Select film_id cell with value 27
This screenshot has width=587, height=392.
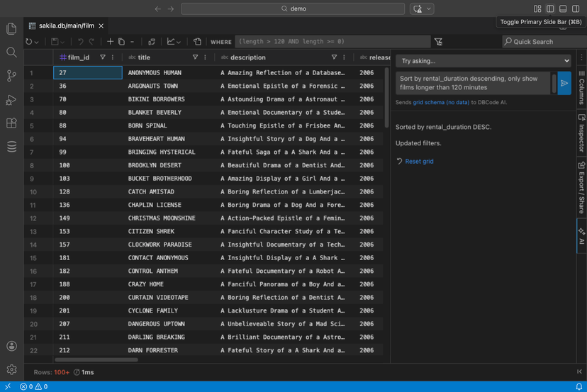88,72
